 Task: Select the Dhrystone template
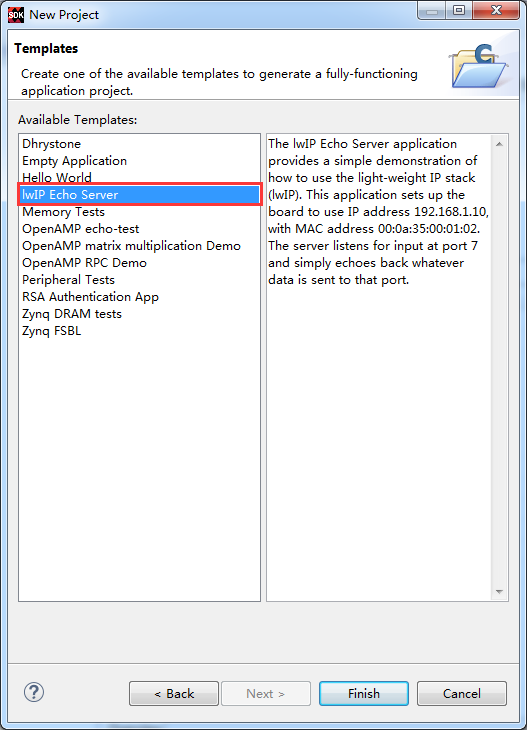[140, 144]
